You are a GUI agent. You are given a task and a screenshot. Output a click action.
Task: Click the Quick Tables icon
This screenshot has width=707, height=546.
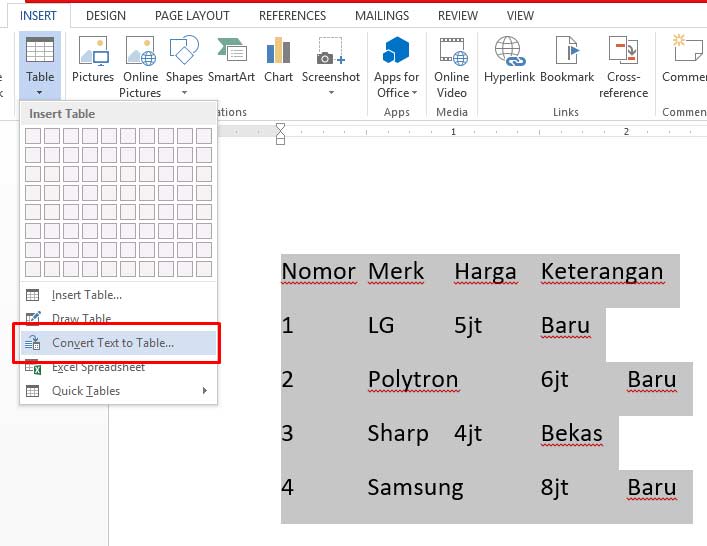[32, 391]
